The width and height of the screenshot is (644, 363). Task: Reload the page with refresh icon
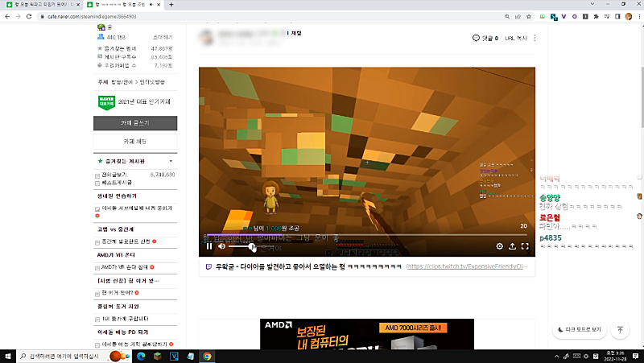pyautogui.click(x=29, y=16)
